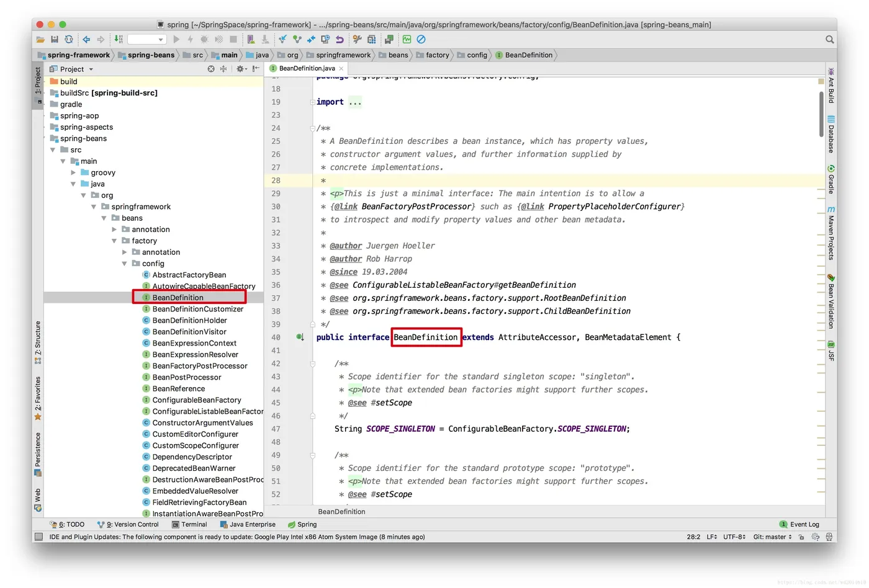Expand the groovy folder in project tree
This screenshot has width=869, height=588.
click(73, 173)
